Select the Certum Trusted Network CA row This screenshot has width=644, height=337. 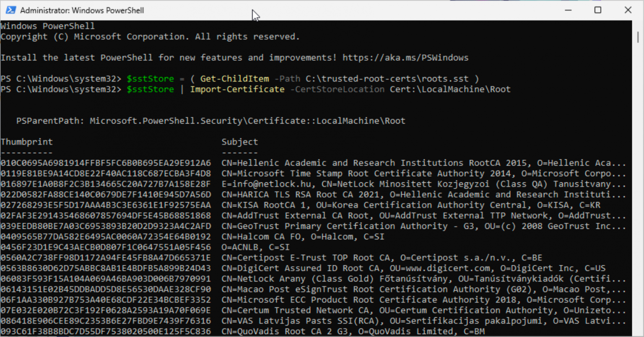tap(293, 310)
